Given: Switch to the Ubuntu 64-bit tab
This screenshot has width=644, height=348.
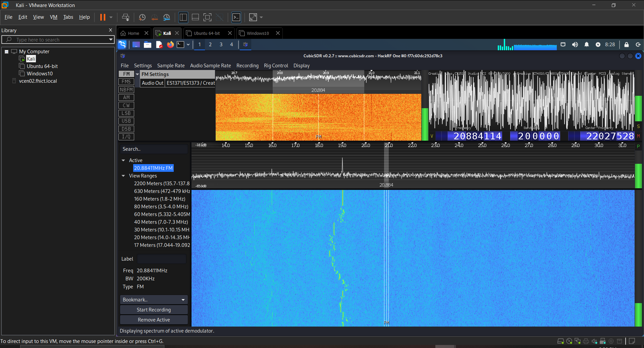Looking at the screenshot, I should [207, 33].
